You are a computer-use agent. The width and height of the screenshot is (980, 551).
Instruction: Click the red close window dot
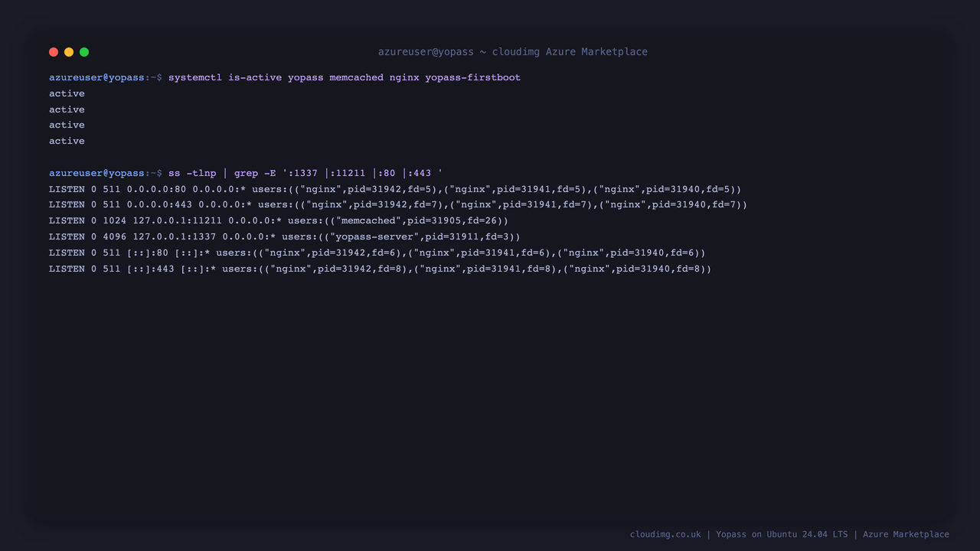pos(54,52)
